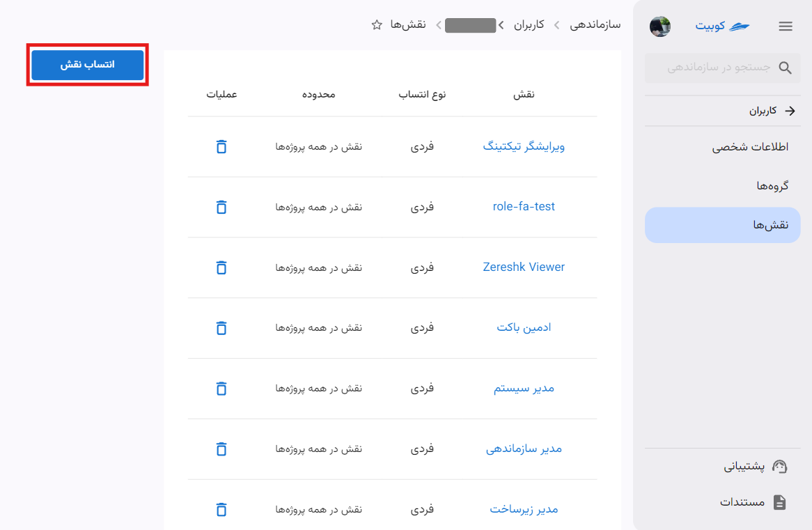Click the کوبیت logo
The image size is (812, 530).
point(722,26)
